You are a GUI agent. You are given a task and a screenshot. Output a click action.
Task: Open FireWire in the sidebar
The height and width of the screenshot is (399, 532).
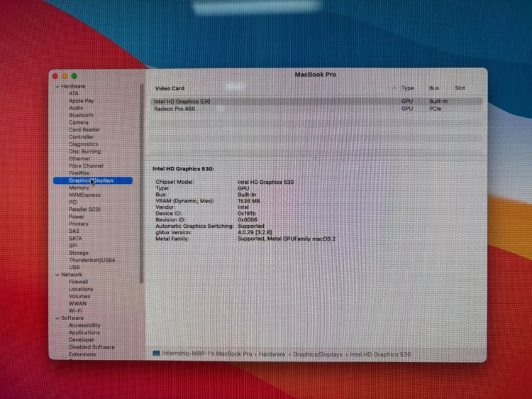pos(79,173)
